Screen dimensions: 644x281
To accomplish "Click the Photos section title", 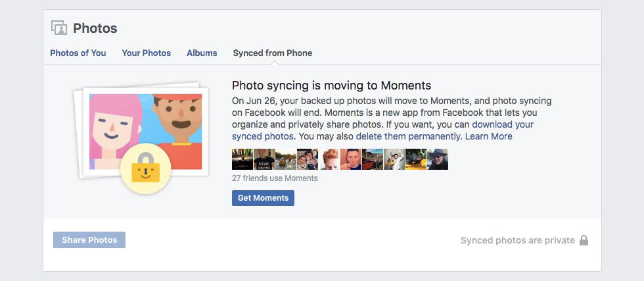I will pyautogui.click(x=95, y=28).
